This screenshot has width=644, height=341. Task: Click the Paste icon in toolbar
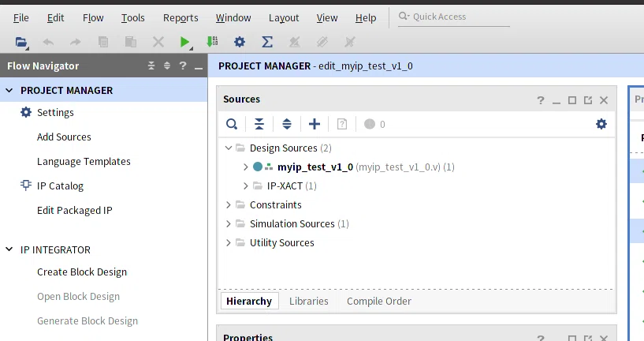tap(131, 42)
